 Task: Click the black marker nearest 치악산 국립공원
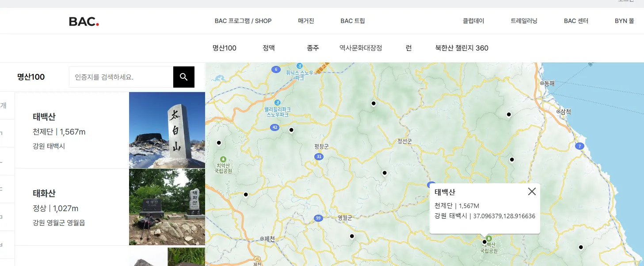click(218, 143)
